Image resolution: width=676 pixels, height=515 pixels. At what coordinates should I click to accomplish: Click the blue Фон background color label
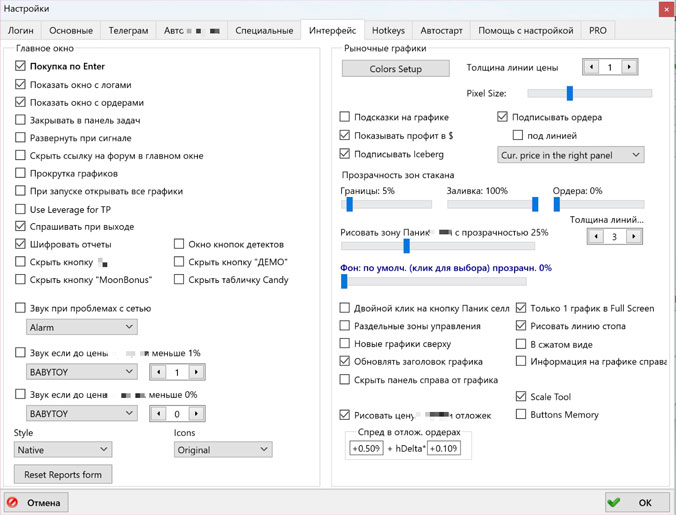pyautogui.click(x=446, y=268)
